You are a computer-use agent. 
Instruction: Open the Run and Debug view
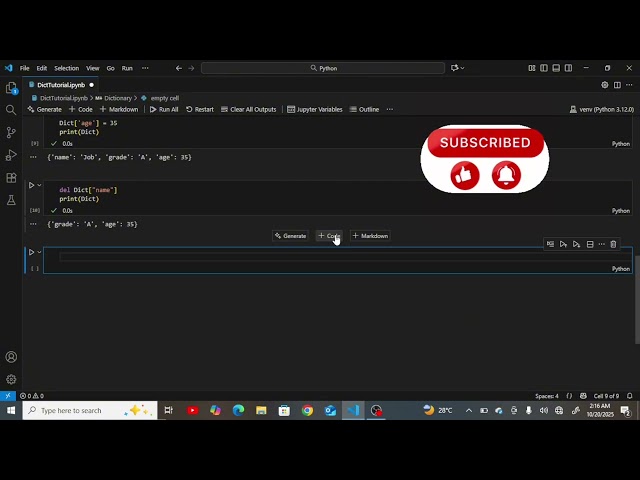click(x=11, y=155)
